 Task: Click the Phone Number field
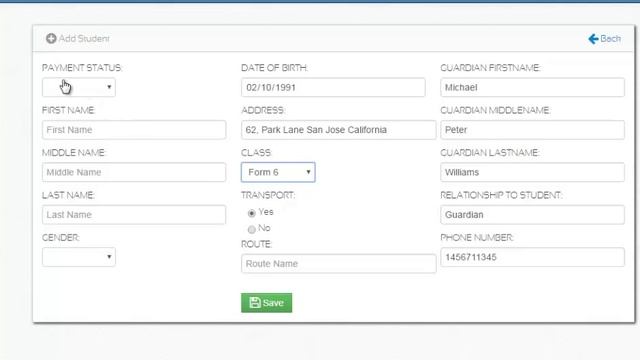[x=532, y=257]
